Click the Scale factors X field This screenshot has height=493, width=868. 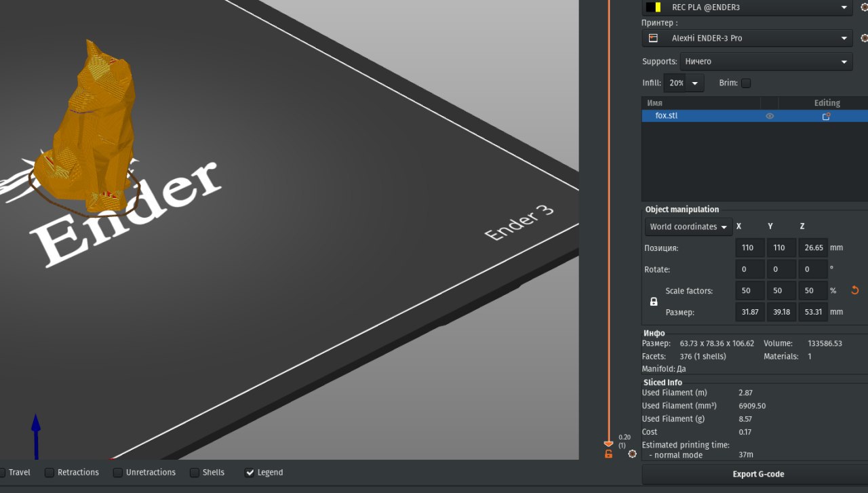750,290
